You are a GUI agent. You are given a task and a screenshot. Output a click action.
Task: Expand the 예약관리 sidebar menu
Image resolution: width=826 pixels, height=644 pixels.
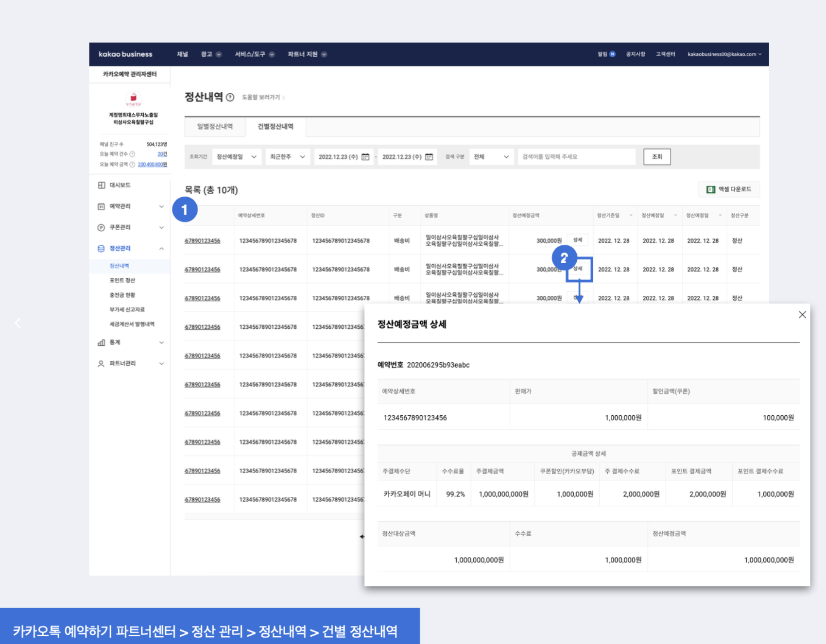(161, 206)
